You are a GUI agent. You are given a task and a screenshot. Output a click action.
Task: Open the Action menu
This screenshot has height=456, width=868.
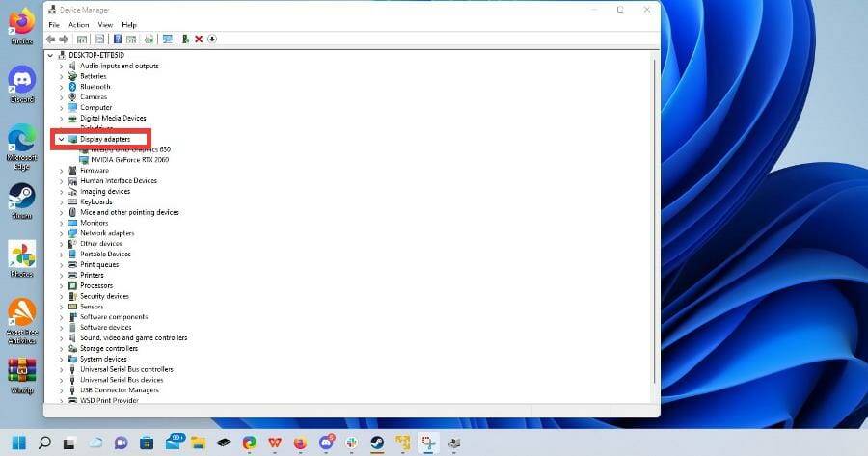[79, 25]
